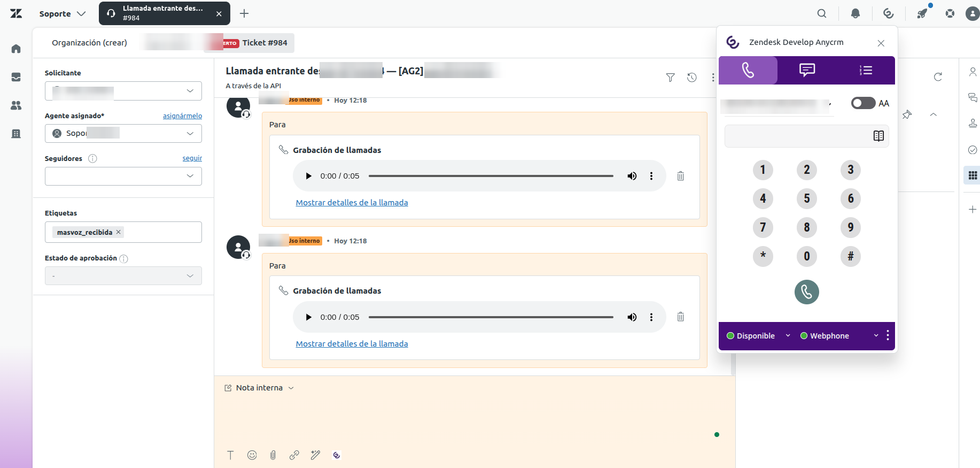Play the first call recording
The width and height of the screenshot is (980, 468).
[308, 176]
